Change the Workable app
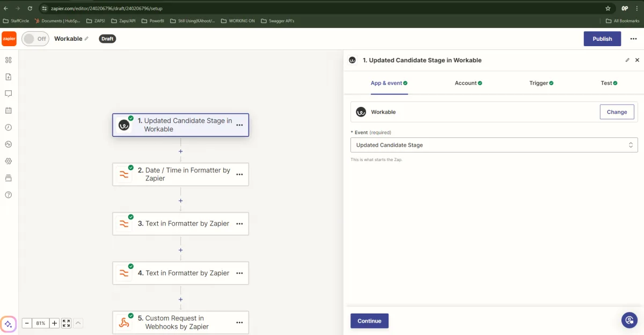Screen dimensions: 644x335 click(617, 112)
